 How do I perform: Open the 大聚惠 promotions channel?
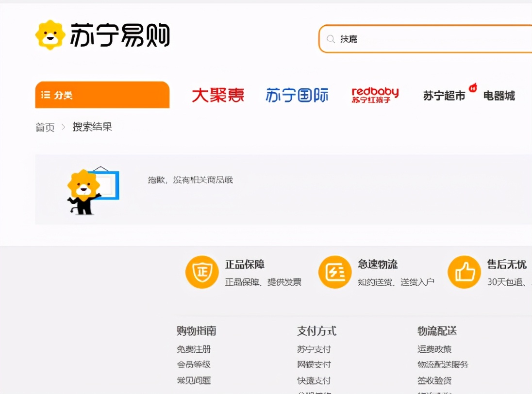click(218, 95)
